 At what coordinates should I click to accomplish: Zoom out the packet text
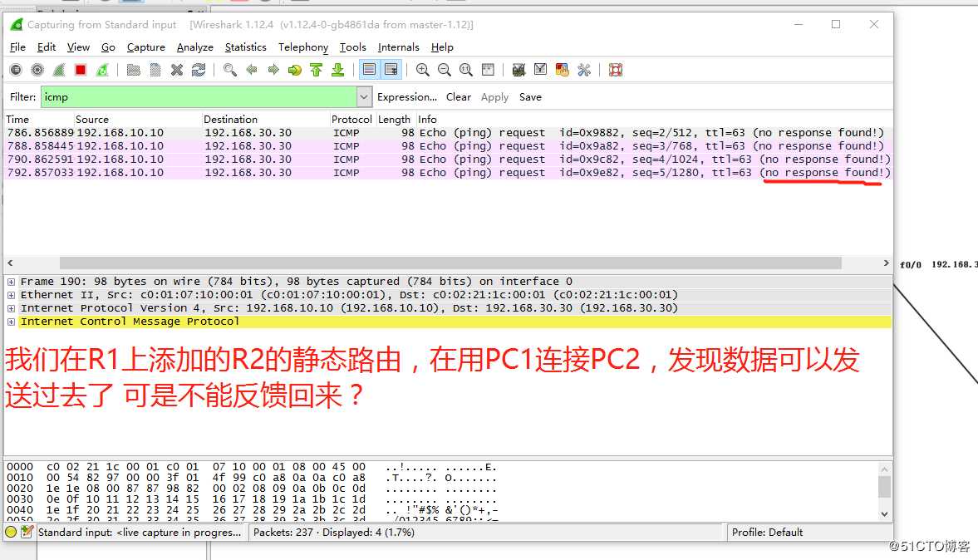coord(444,70)
